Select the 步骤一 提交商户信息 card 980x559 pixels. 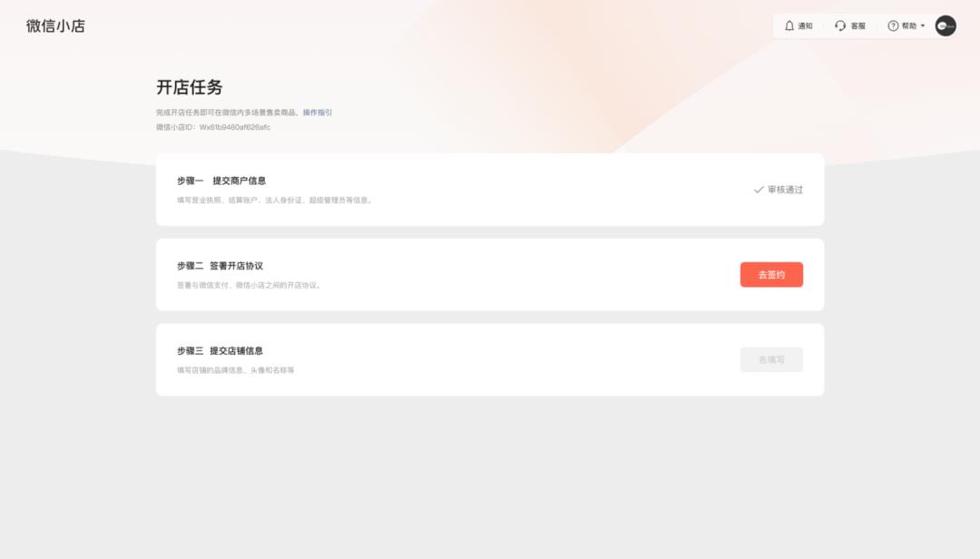pyautogui.click(x=490, y=190)
